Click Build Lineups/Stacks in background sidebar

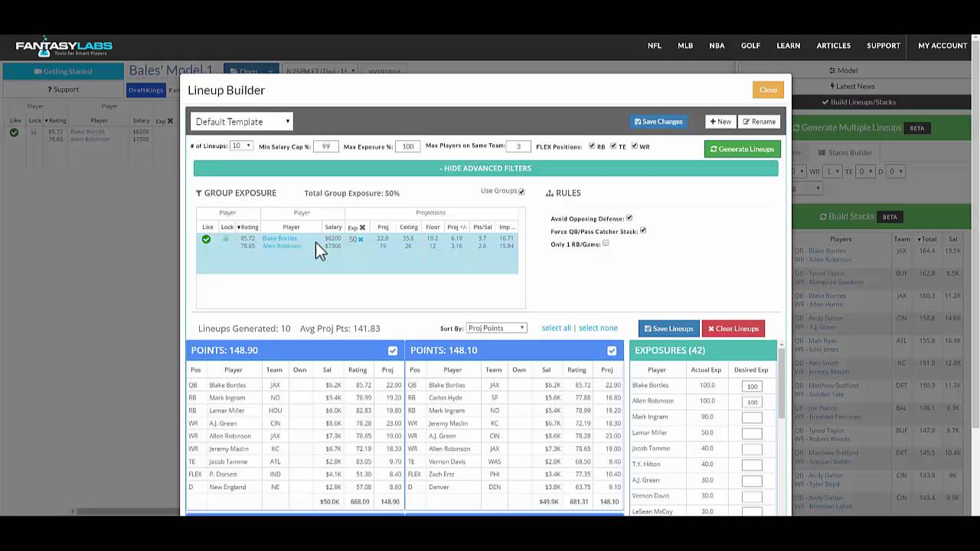858,102
